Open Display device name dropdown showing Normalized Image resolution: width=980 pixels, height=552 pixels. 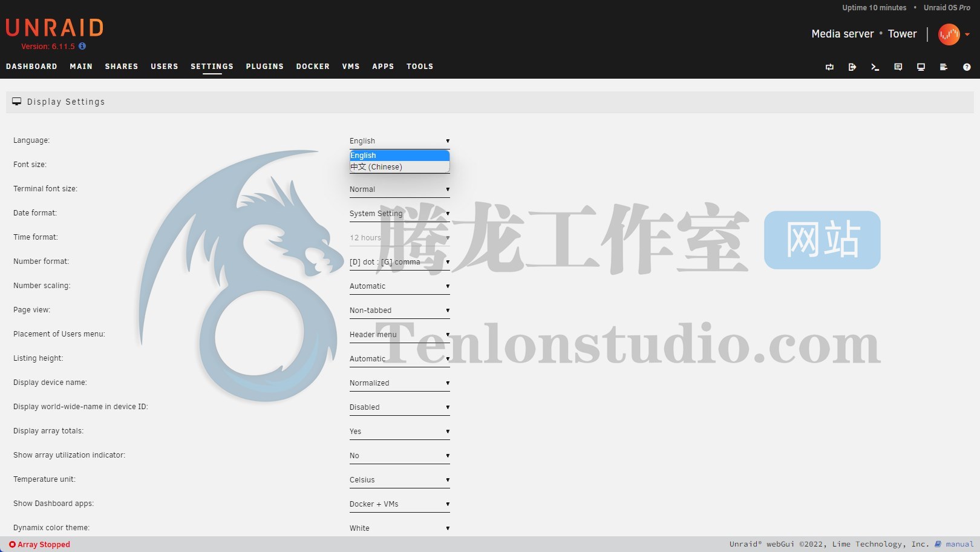(399, 383)
